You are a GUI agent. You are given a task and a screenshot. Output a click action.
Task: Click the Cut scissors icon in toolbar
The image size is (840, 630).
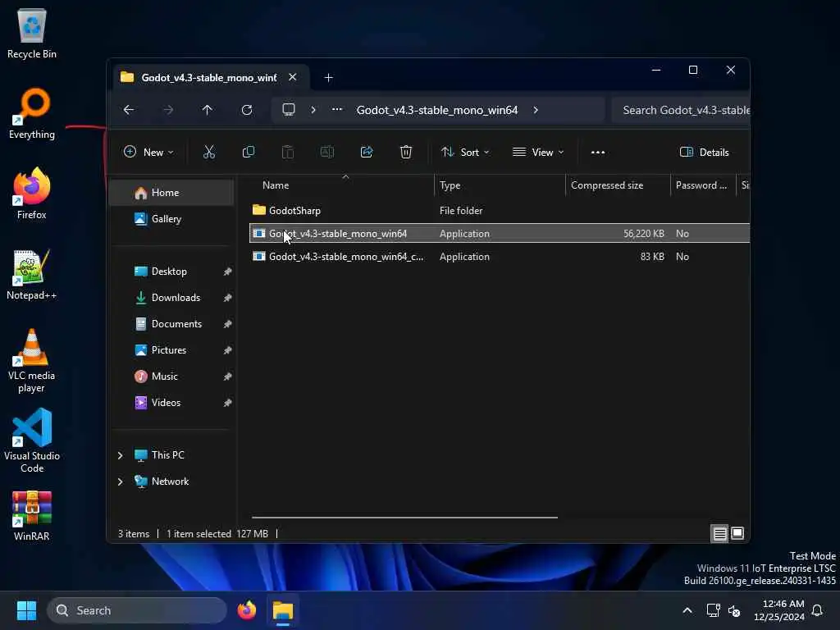coord(209,152)
